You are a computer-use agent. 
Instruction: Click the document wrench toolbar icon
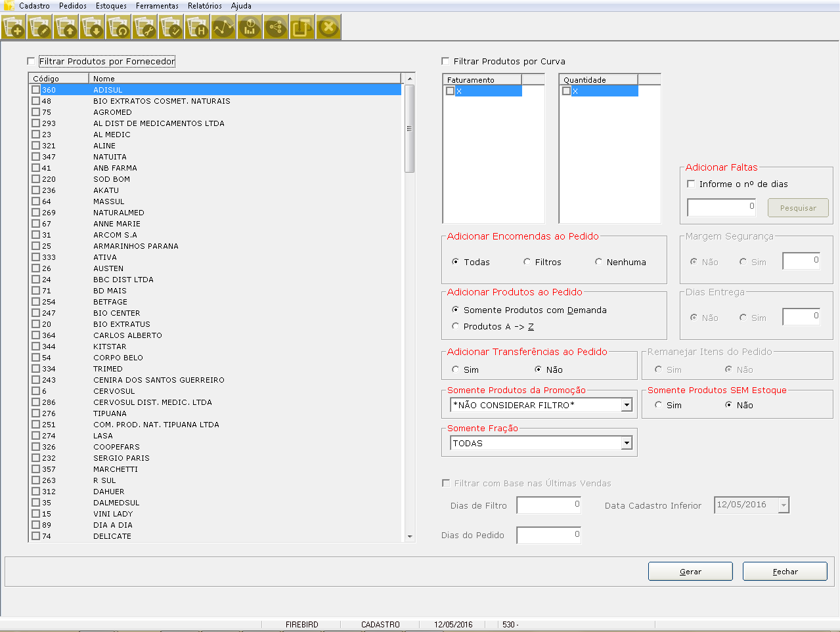144,28
